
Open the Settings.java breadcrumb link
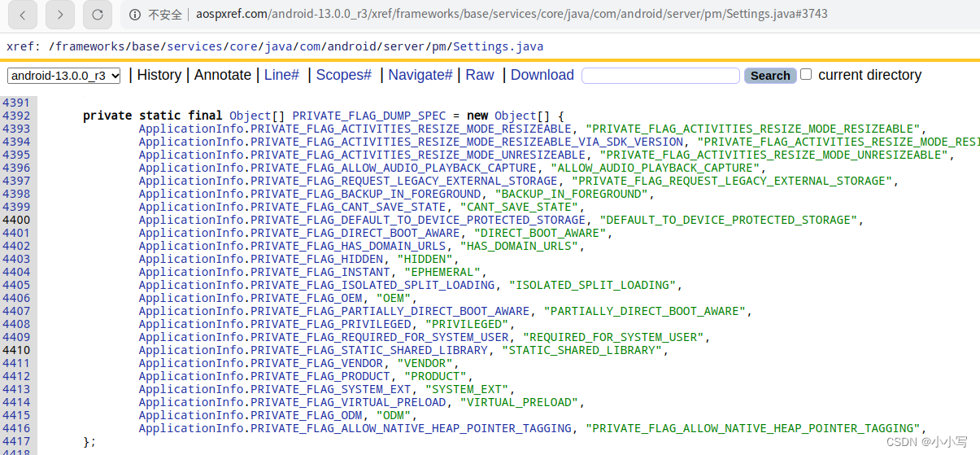click(498, 46)
